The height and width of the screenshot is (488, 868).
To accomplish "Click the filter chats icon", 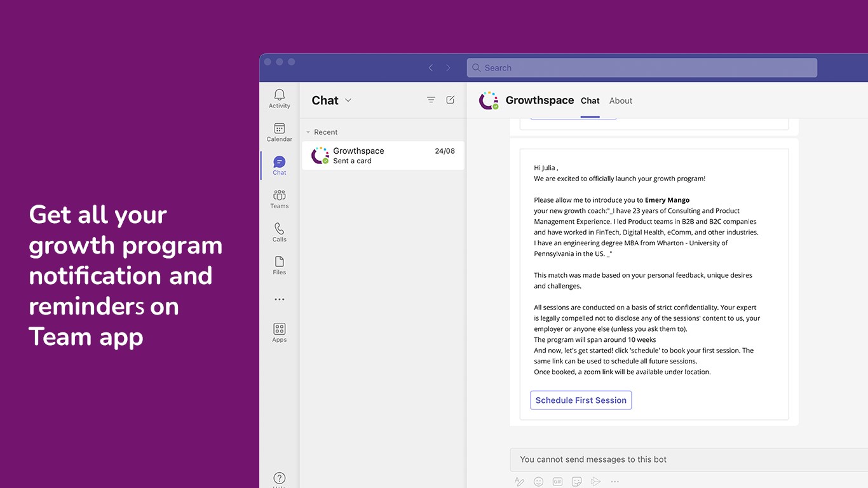I will pos(431,100).
